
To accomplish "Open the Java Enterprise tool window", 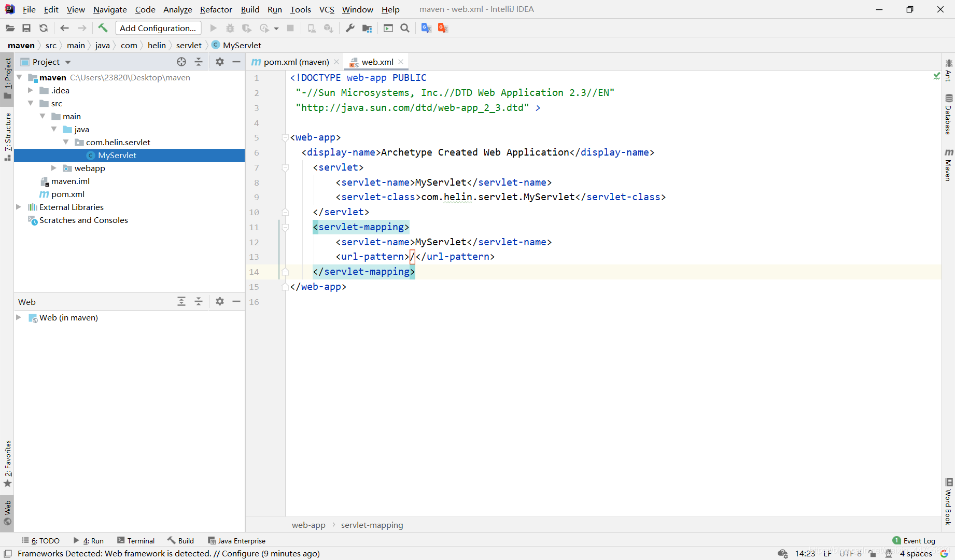I will (236, 540).
